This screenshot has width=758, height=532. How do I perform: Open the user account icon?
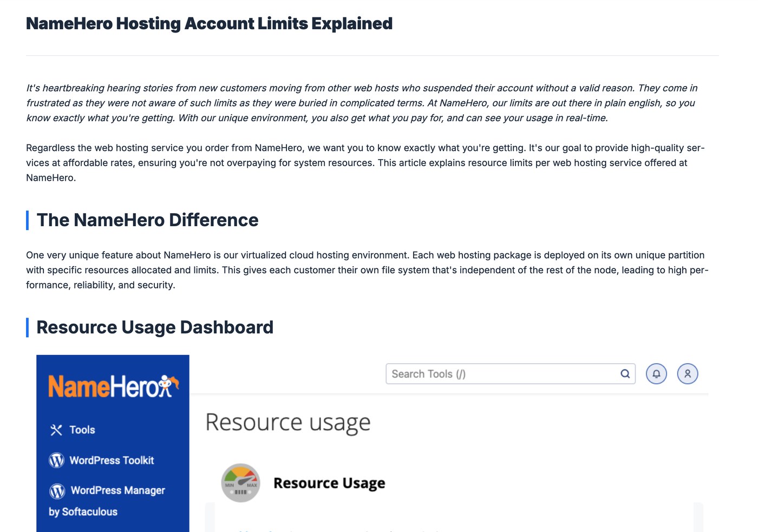pos(688,373)
